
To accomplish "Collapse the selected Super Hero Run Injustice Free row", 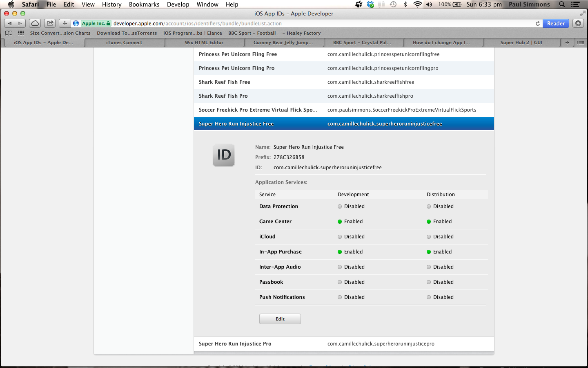I will [x=344, y=123].
